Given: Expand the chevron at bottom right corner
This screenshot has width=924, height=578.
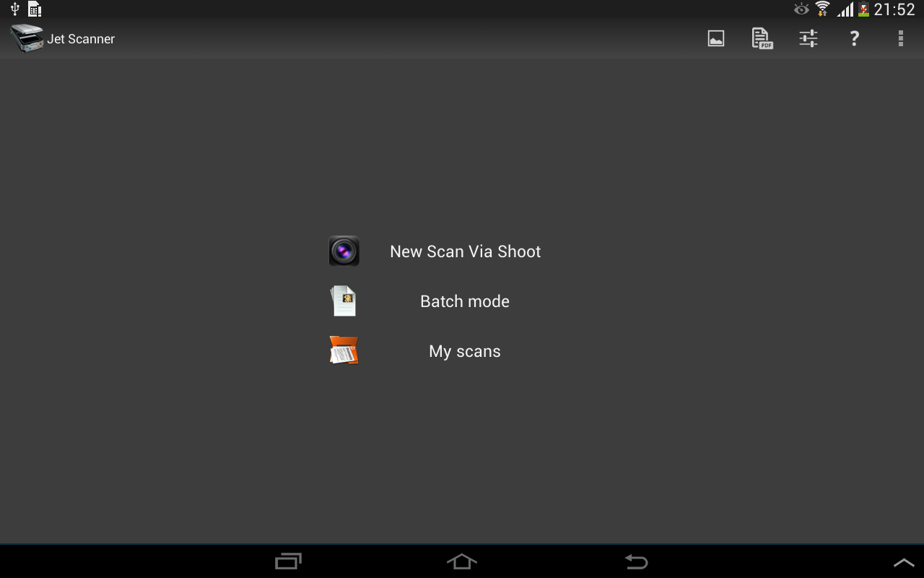Looking at the screenshot, I should [905, 561].
